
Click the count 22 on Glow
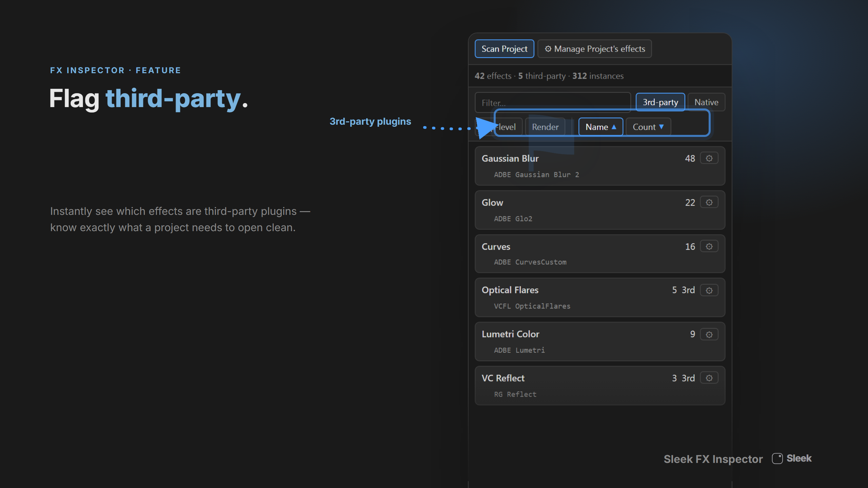tap(690, 202)
